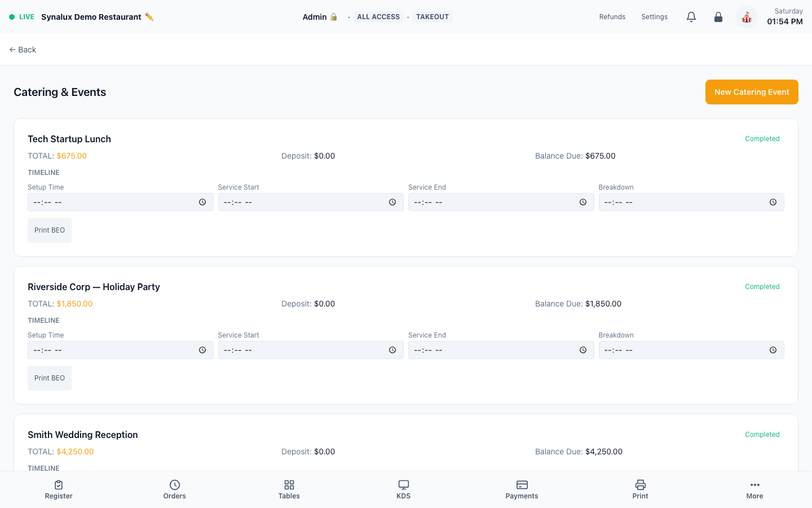Open clock picker for Riverside Corp Breakdown
812x508 pixels.
click(773, 350)
